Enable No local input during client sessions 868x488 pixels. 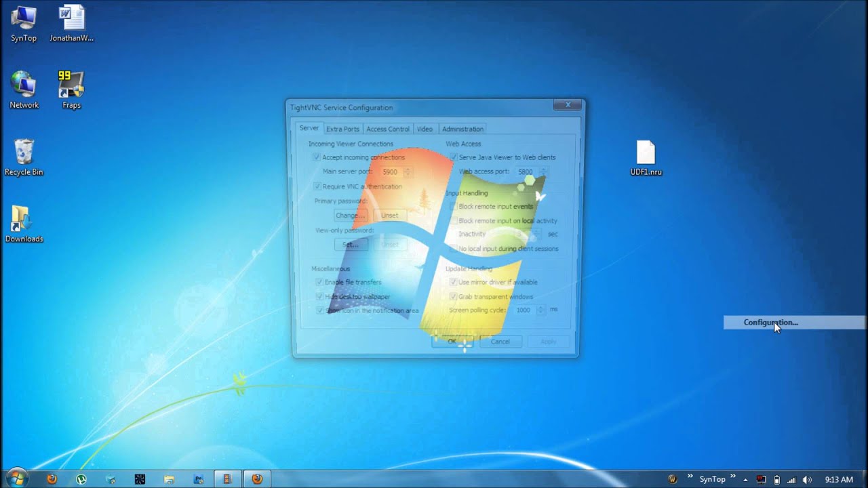454,249
